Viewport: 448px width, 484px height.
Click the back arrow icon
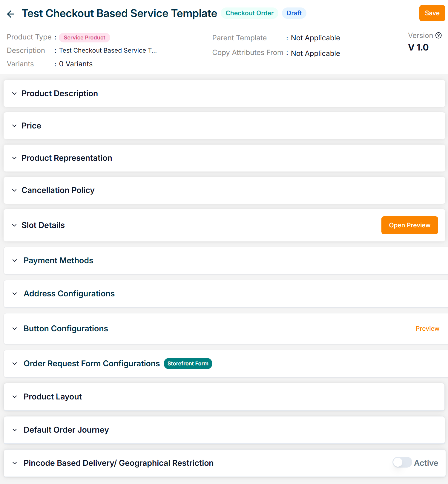pyautogui.click(x=11, y=14)
